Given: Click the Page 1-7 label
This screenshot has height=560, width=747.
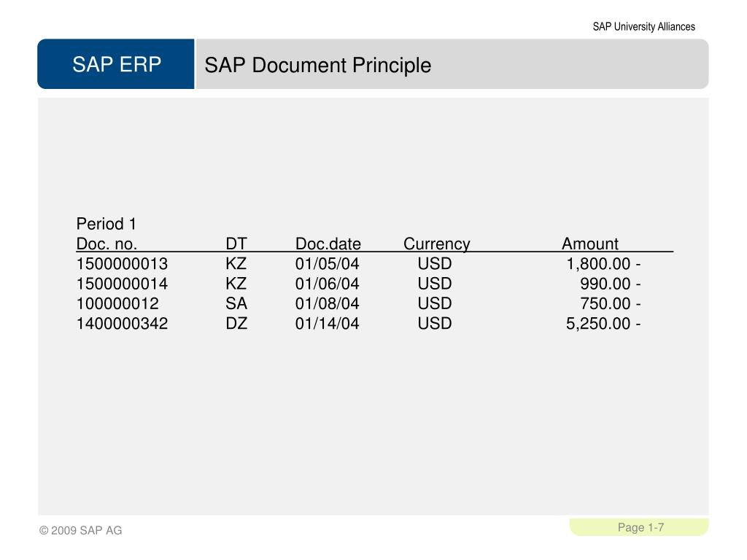Looking at the screenshot, I should click(x=640, y=527).
